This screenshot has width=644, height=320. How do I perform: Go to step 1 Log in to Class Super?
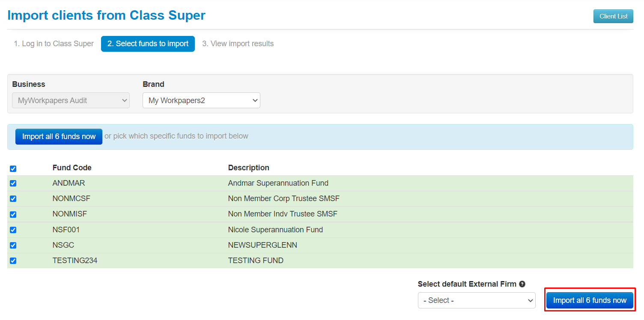click(x=54, y=44)
